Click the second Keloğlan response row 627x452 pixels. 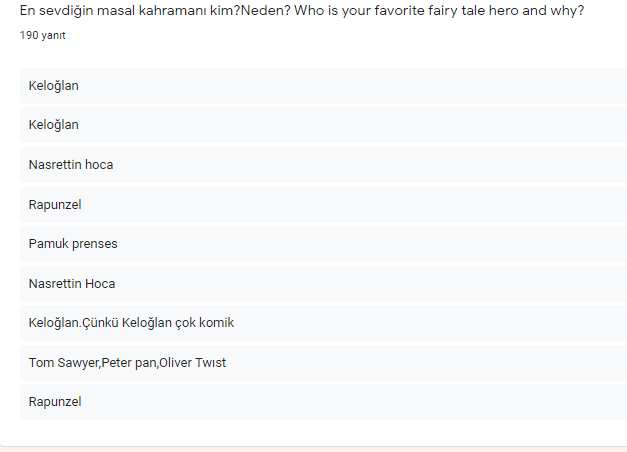322,125
